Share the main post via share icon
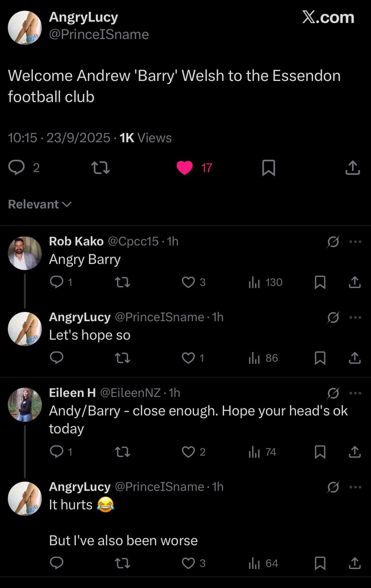 pos(353,168)
